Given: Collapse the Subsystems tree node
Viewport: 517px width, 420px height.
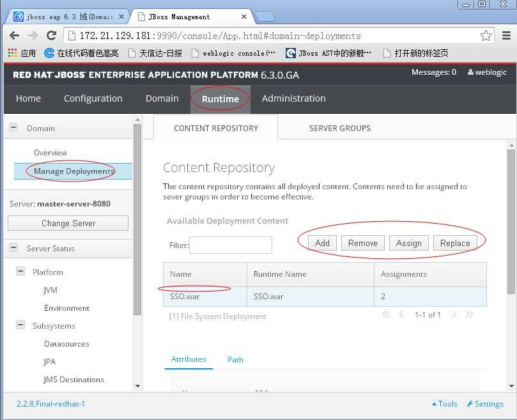Looking at the screenshot, I should coord(20,325).
